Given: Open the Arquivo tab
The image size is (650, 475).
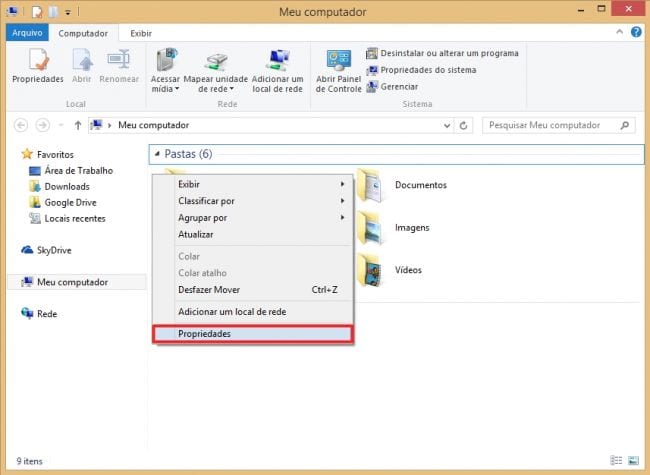Looking at the screenshot, I should pos(27,33).
